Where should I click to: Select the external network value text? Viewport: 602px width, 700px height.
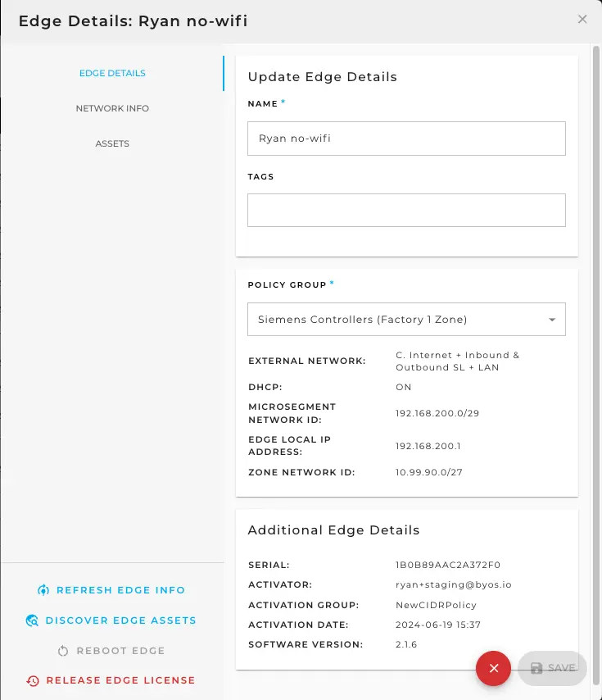click(x=457, y=361)
